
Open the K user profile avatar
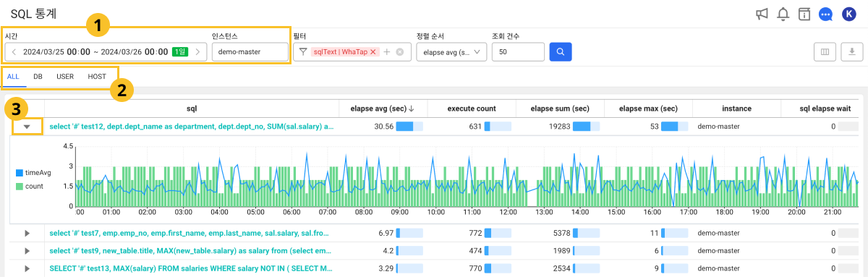pos(849,14)
